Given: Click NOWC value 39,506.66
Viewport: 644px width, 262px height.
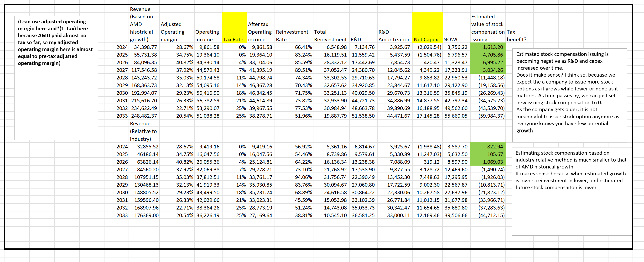Looking at the screenshot, I should coord(456,215).
